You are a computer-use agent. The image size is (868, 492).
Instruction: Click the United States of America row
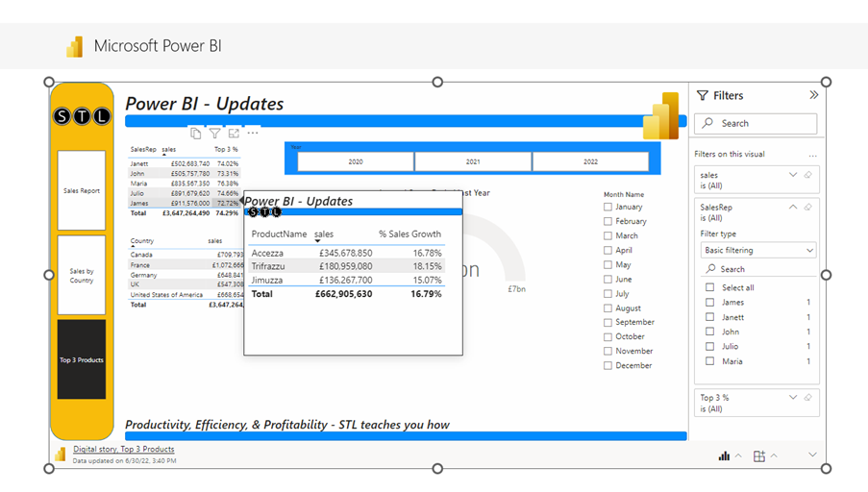[x=186, y=295]
